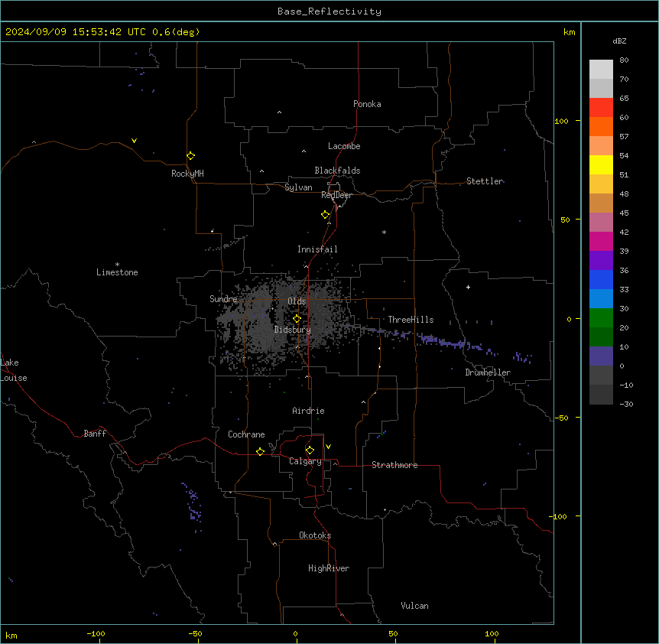
Task: Click the Vulcan label
Action: (414, 606)
